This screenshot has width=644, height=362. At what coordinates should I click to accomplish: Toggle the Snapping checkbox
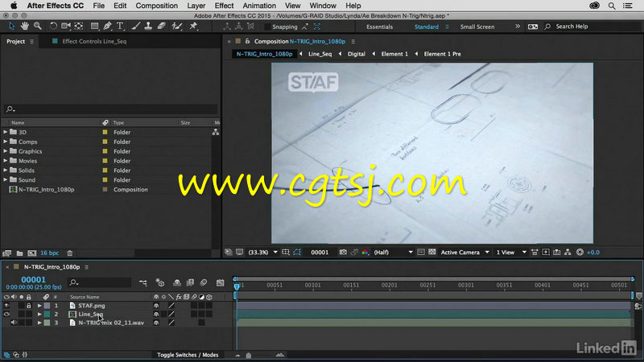click(x=268, y=27)
